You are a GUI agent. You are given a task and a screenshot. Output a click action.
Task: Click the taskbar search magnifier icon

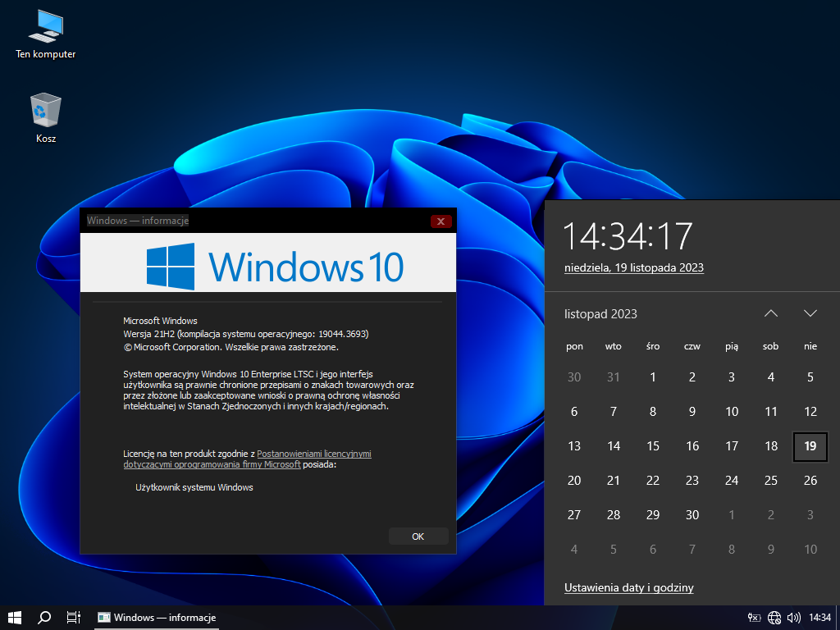click(x=45, y=618)
